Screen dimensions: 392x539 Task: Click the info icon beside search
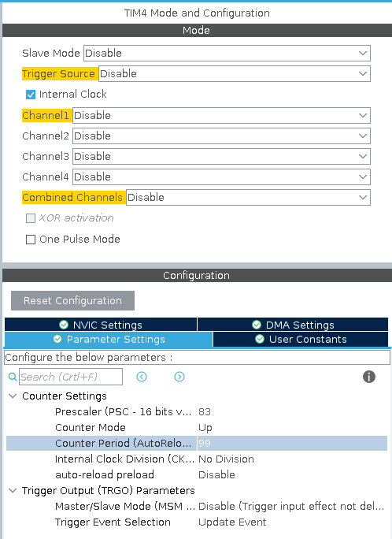(x=369, y=377)
